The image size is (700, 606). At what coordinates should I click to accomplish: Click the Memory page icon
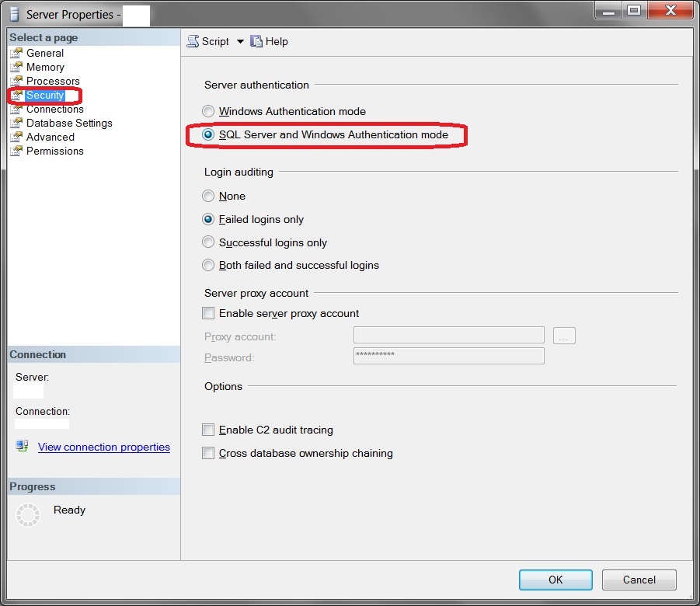pos(16,68)
